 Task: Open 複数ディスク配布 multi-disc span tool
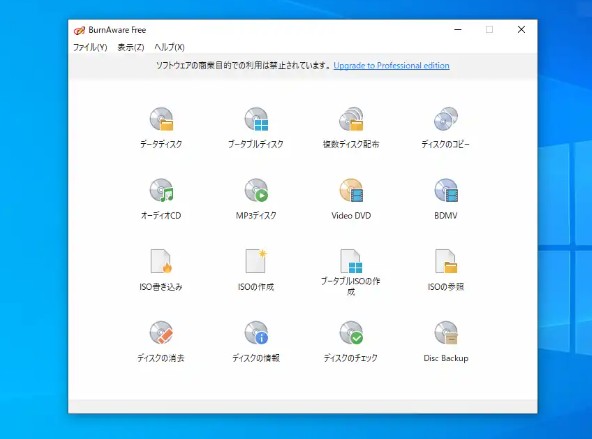351,128
